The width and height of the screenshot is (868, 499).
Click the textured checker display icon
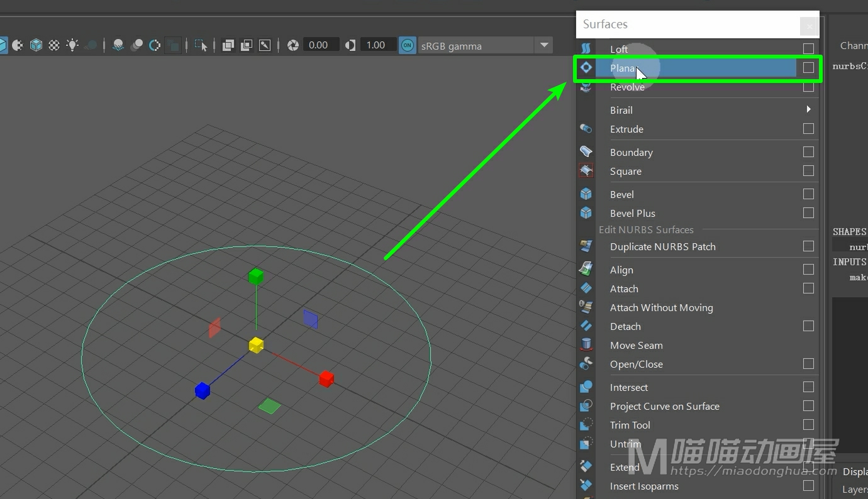pyautogui.click(x=55, y=45)
